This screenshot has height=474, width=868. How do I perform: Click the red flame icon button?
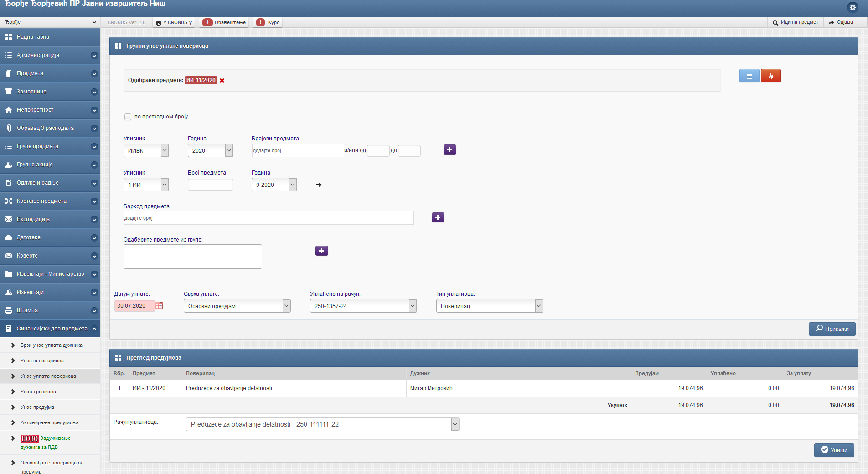coord(770,76)
